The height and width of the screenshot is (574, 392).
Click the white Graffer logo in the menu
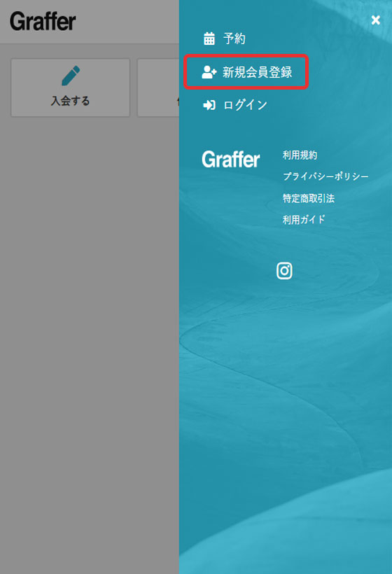[x=231, y=160]
